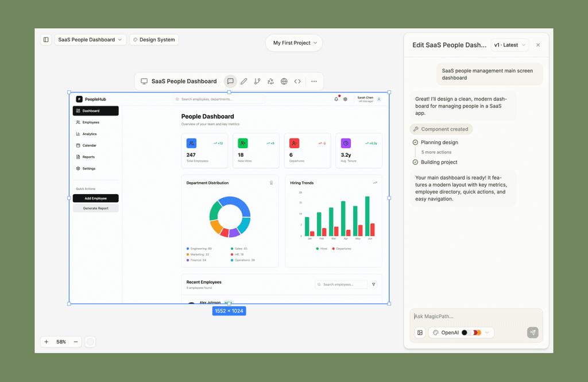Toggle the filter icon beside Search employees
This screenshot has width=588, height=382.
(x=374, y=284)
